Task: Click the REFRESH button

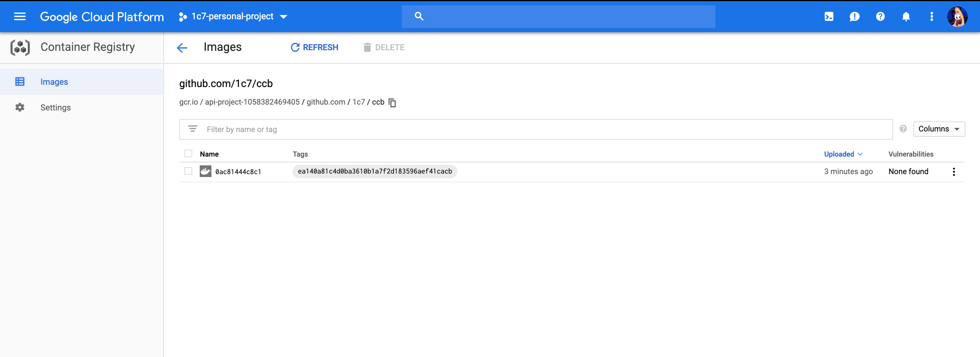Action: tap(314, 48)
